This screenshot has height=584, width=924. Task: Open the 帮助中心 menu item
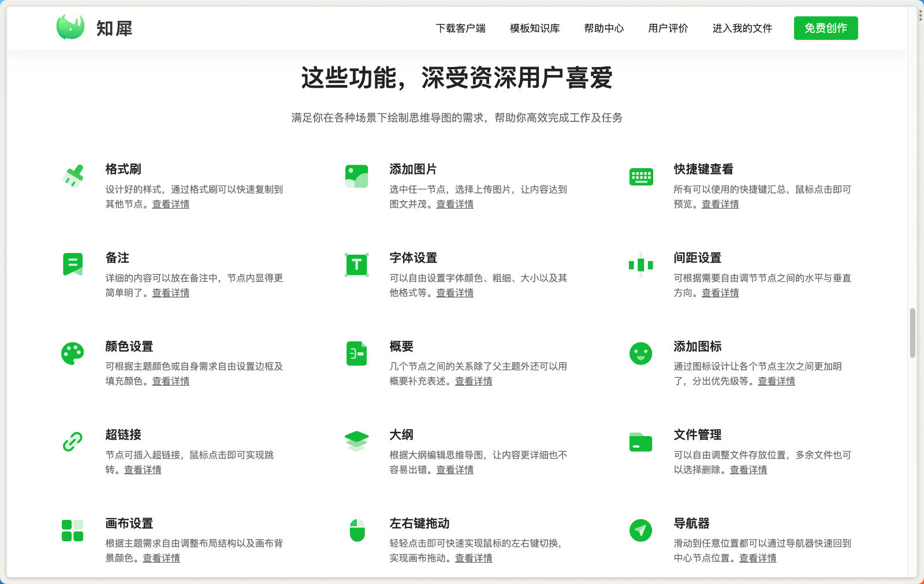(x=603, y=28)
